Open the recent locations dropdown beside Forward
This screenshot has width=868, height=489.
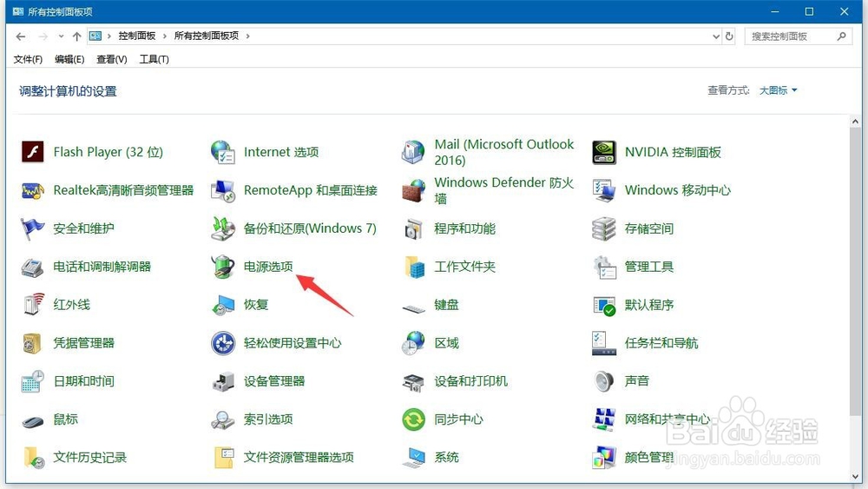[x=61, y=36]
